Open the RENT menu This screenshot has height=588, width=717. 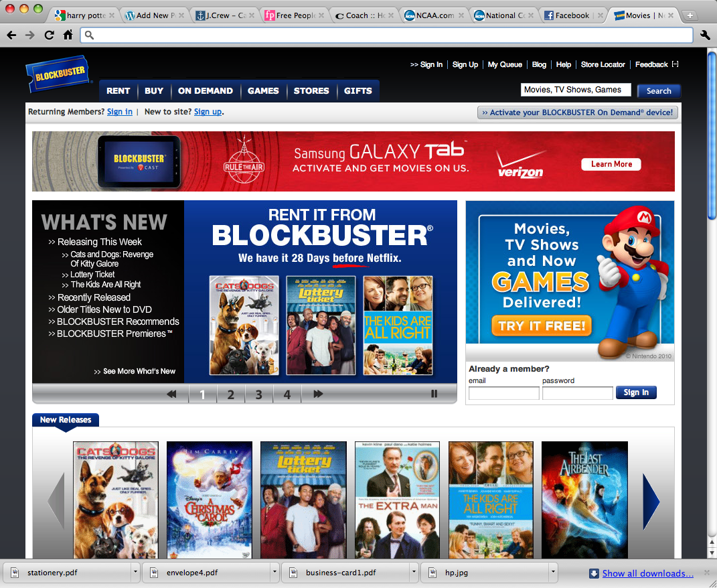[118, 90]
